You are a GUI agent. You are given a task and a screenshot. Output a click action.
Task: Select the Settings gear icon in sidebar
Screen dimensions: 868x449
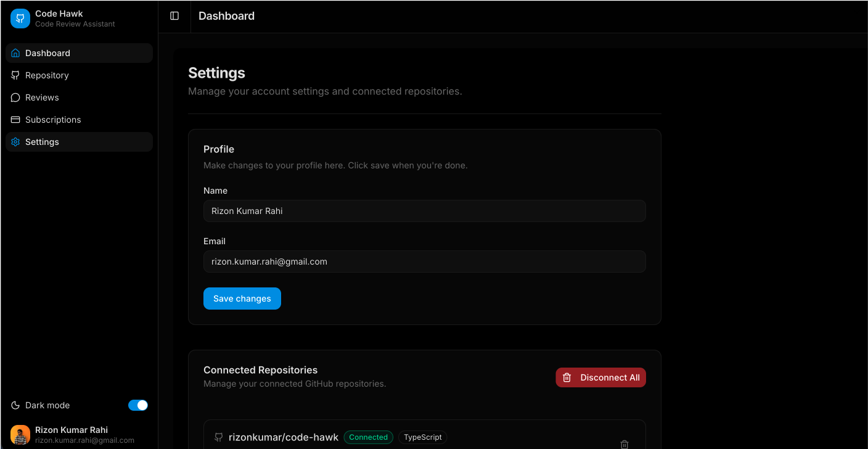(15, 142)
